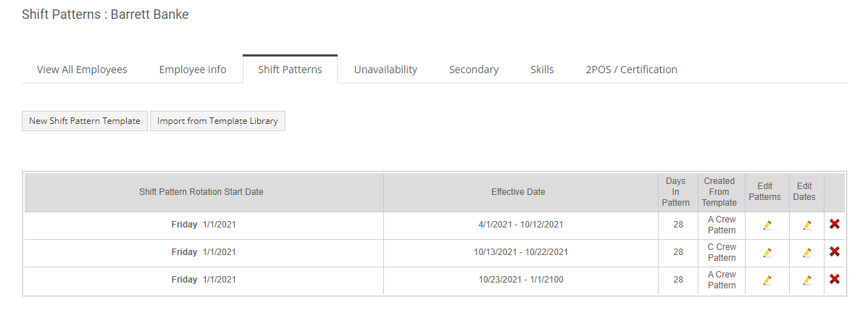This screenshot has width=868, height=313.
Task: Open the Secondary tab
Action: click(x=474, y=70)
